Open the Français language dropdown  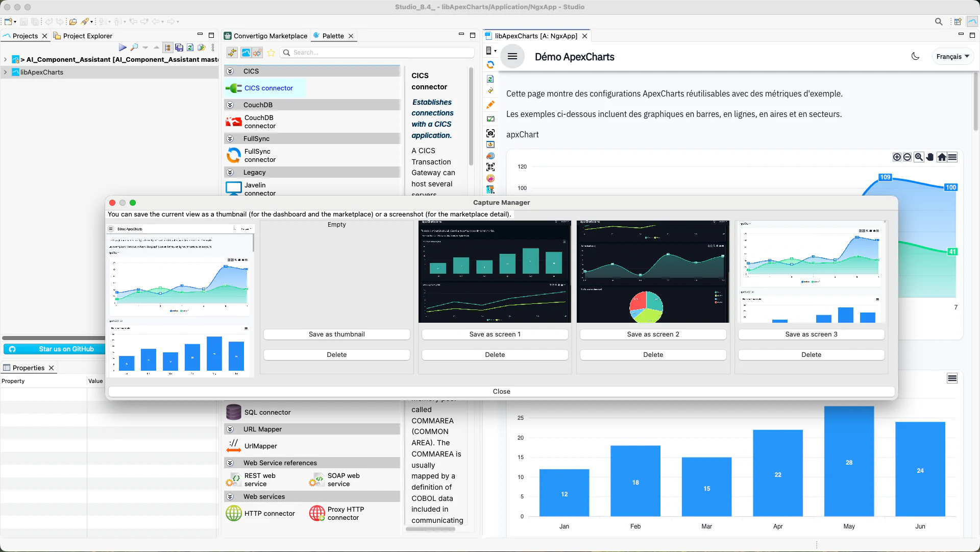pos(952,56)
